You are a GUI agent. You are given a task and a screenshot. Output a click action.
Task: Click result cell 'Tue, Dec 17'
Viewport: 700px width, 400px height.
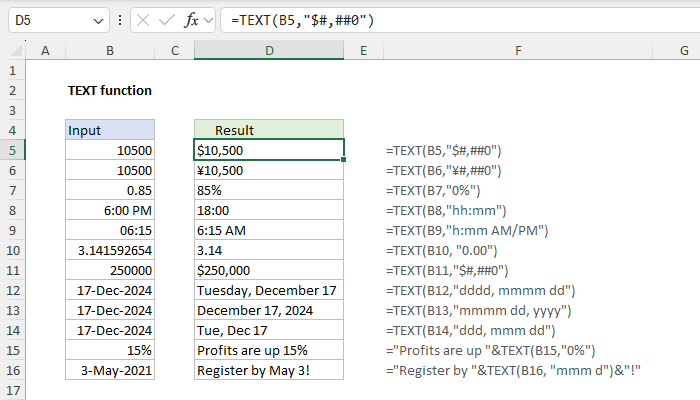(269, 330)
